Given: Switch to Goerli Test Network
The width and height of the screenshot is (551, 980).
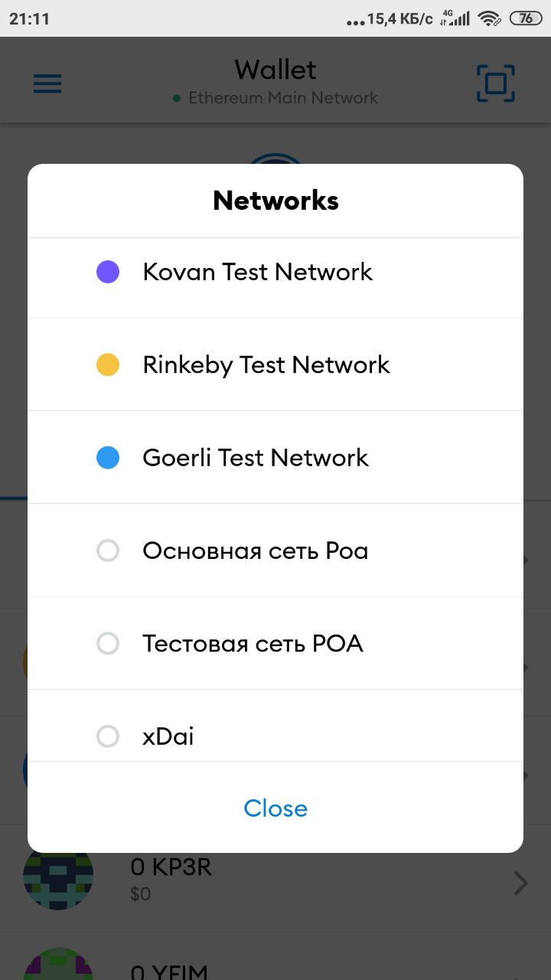Looking at the screenshot, I should point(275,458).
